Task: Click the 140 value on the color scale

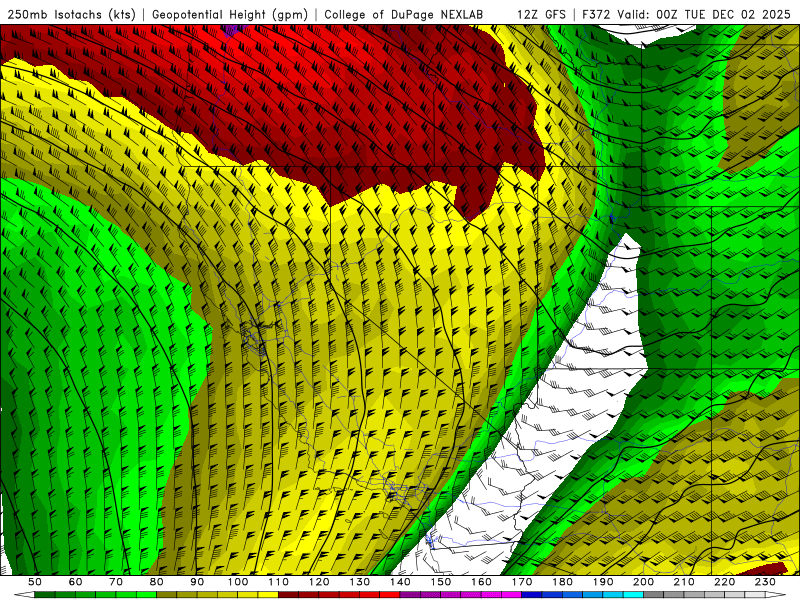Action: [x=401, y=582]
